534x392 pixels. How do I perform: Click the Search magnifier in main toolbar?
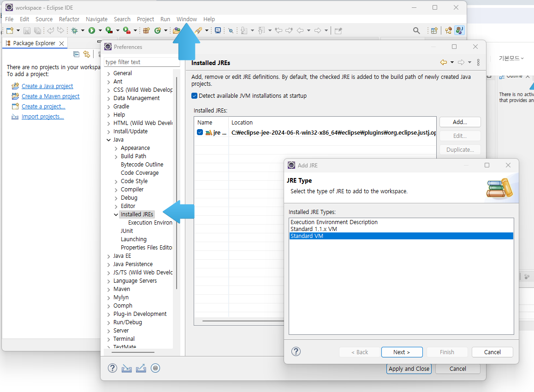pos(416,30)
